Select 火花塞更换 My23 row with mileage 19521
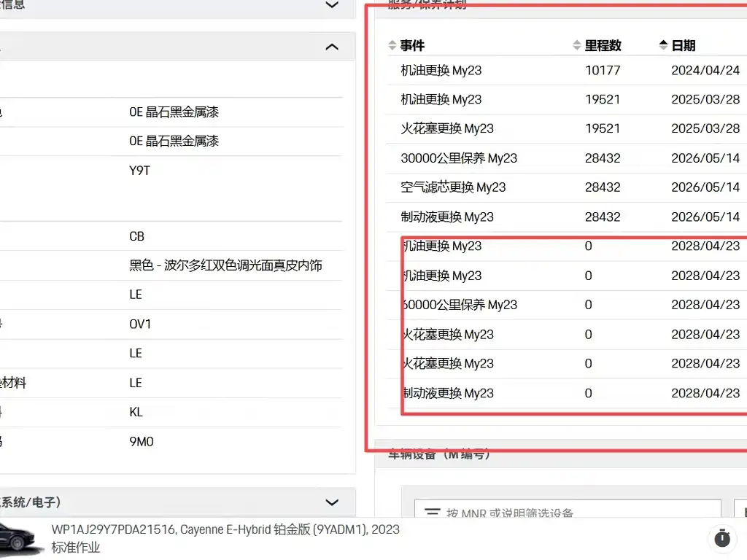This screenshot has width=747, height=560. 567,128
